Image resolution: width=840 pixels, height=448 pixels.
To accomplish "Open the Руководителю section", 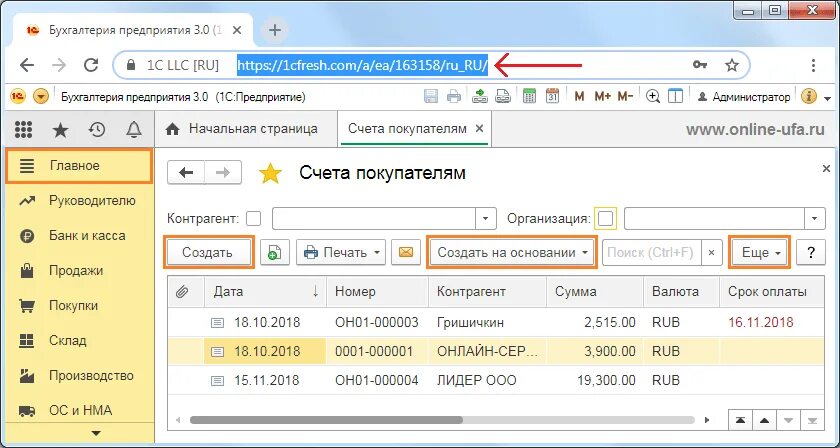I will click(x=79, y=201).
